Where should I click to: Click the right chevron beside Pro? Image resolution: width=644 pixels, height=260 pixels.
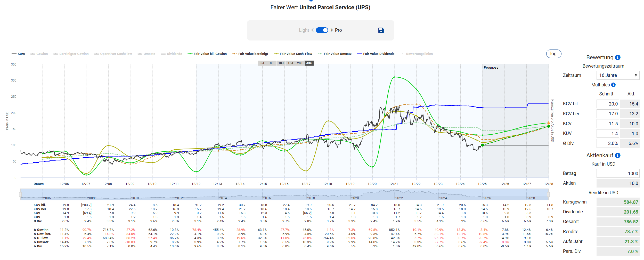pyautogui.click(x=332, y=30)
